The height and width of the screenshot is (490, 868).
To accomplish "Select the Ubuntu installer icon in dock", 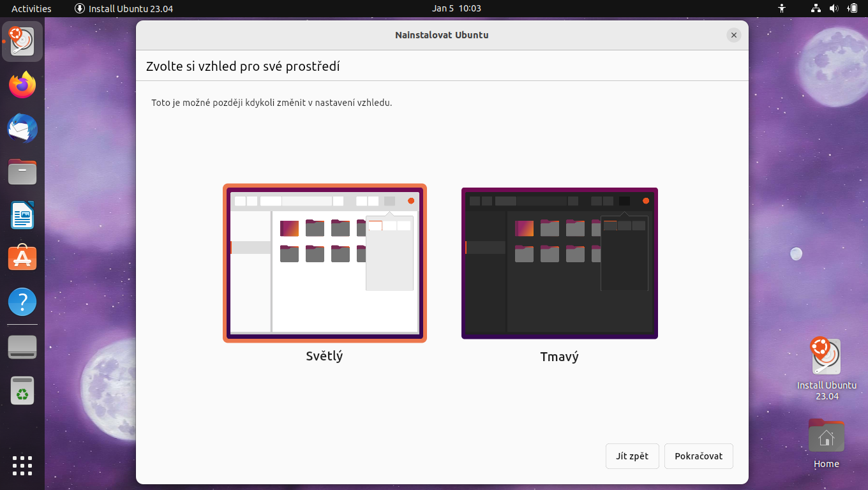I will 22,41.
